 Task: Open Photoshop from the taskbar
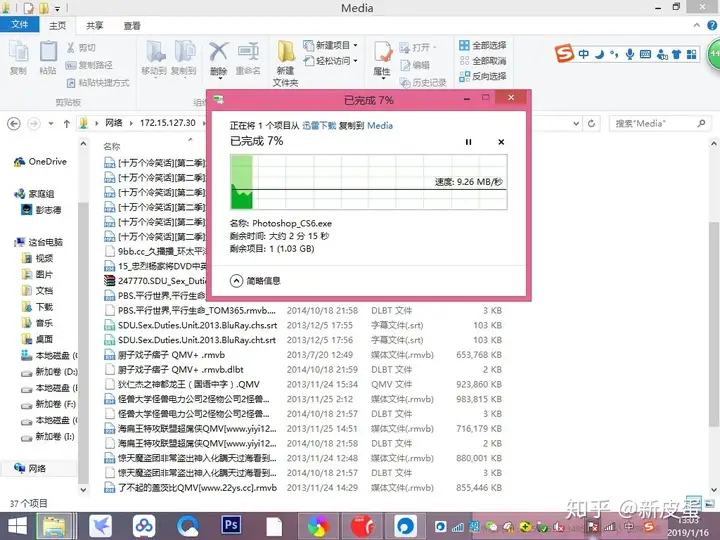[231, 525]
